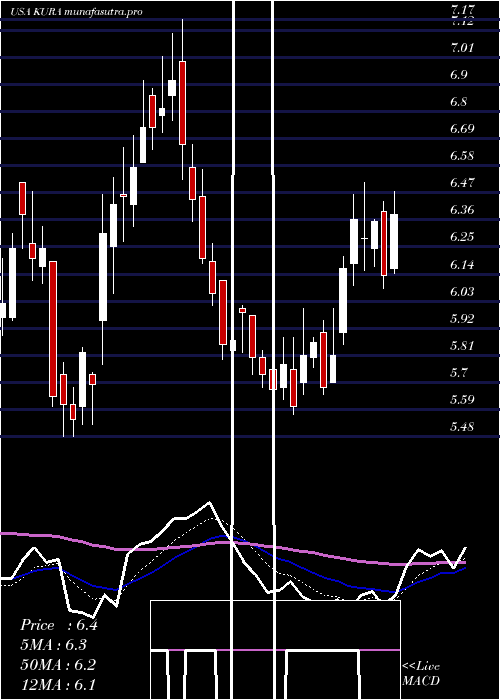Select the 5.7 price axis label
Viewport: 500px width, 700px height.
(x=459, y=372)
